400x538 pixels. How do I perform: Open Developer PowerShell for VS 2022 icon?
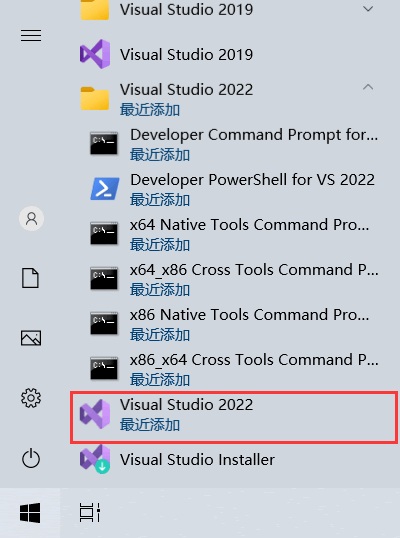(x=105, y=189)
